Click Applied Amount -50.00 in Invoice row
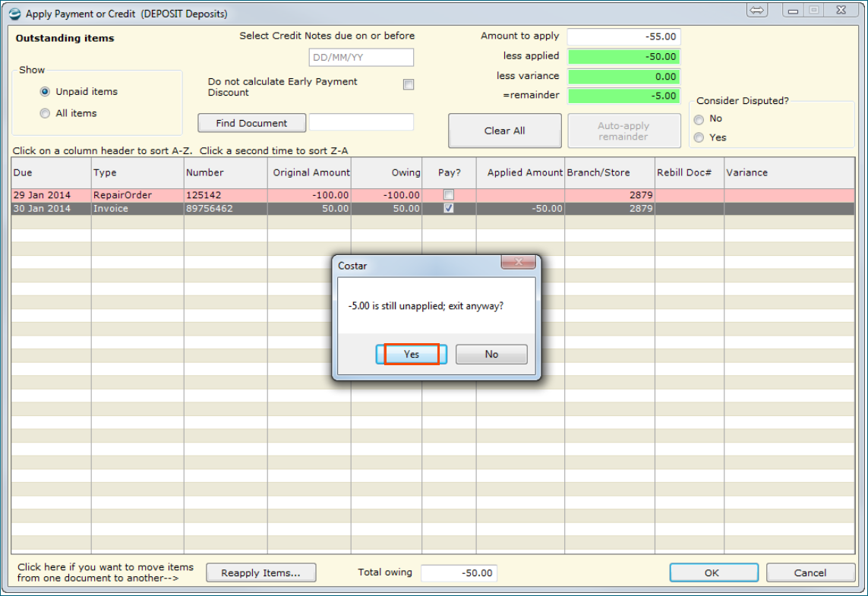The image size is (868, 596). coord(520,208)
